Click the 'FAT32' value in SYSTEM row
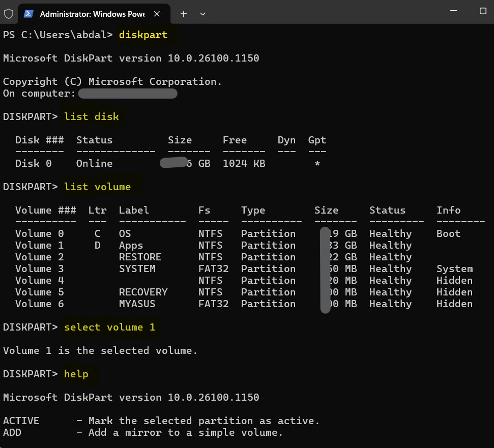 pyautogui.click(x=213, y=268)
